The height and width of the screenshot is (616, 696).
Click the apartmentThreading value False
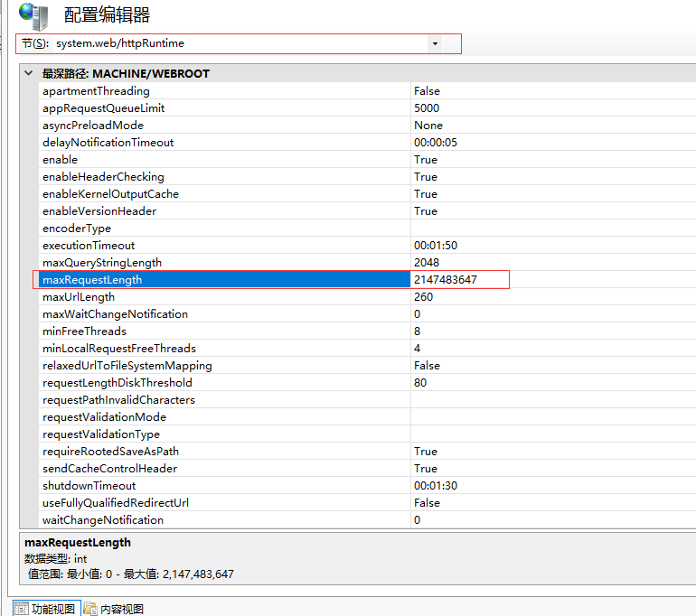(427, 91)
